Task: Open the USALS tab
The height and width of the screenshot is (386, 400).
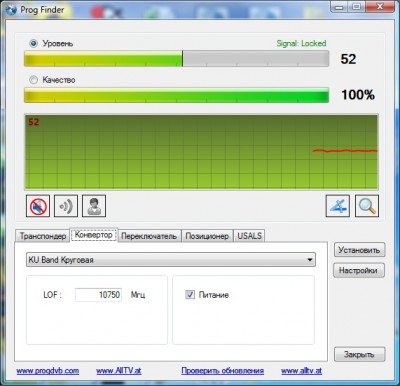Action: (x=249, y=236)
